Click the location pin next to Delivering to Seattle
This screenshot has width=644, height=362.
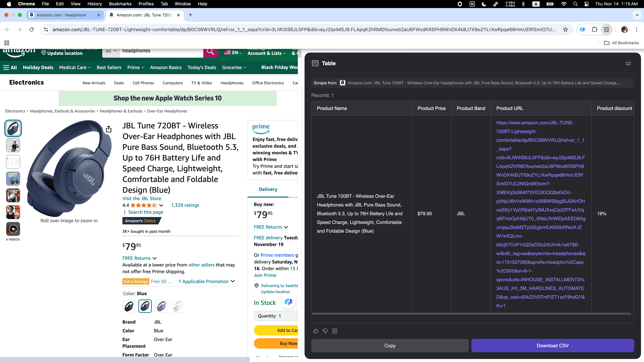click(x=256, y=286)
